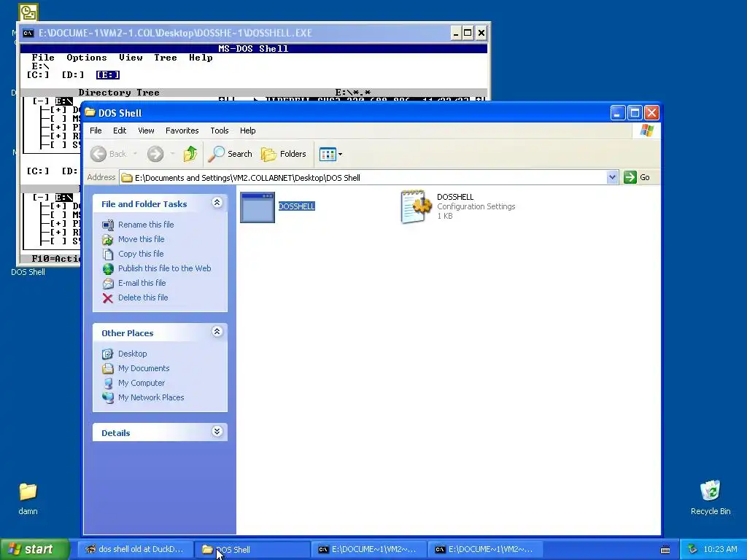Open My Documents in Other Places
The height and width of the screenshot is (560, 747).
(x=144, y=368)
